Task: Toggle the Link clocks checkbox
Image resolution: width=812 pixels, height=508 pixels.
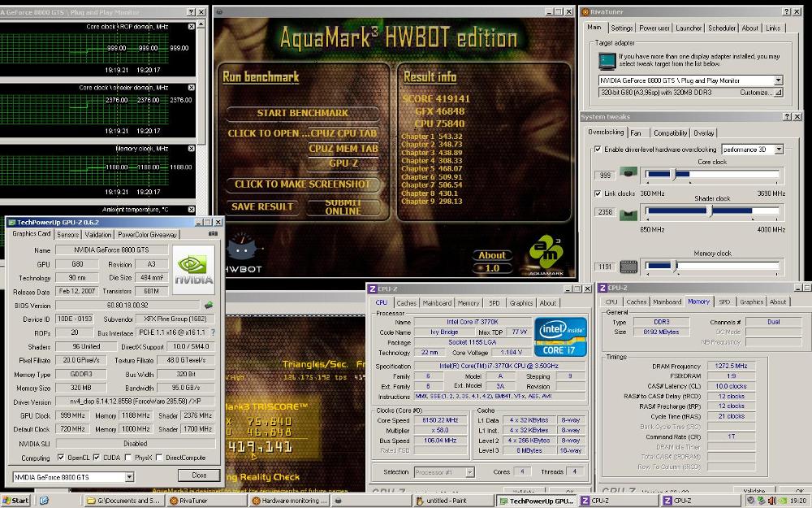Action: pyautogui.click(x=598, y=193)
